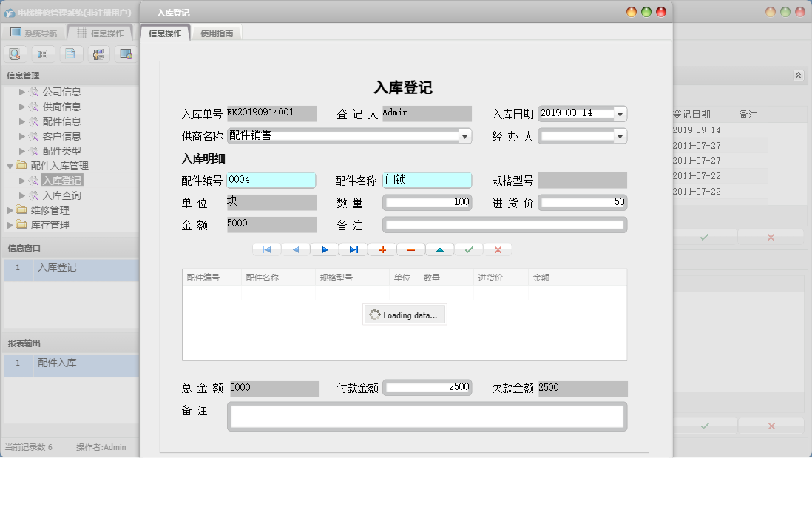Viewport: 812px width, 507px height.
Task: Open the search toolbar icon
Action: pyautogui.click(x=16, y=53)
